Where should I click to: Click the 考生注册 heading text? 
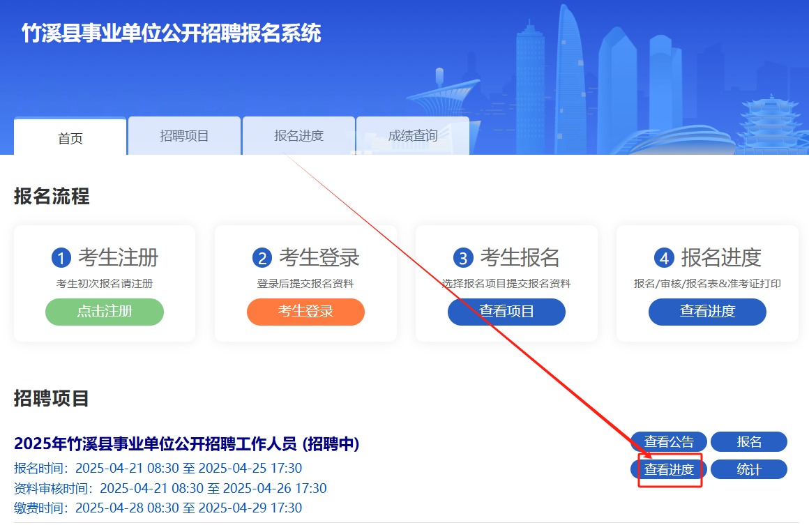pyautogui.click(x=118, y=257)
